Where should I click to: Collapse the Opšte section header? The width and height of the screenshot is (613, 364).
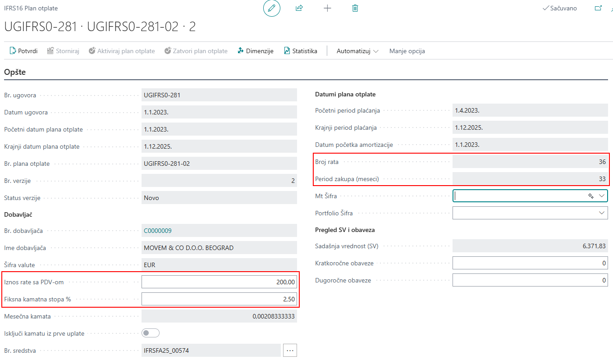(x=15, y=72)
